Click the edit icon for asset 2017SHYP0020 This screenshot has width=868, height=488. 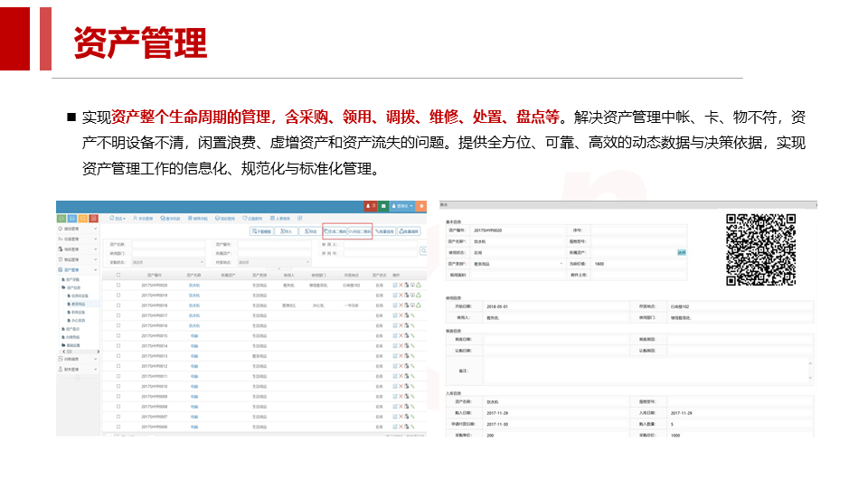coord(395,285)
